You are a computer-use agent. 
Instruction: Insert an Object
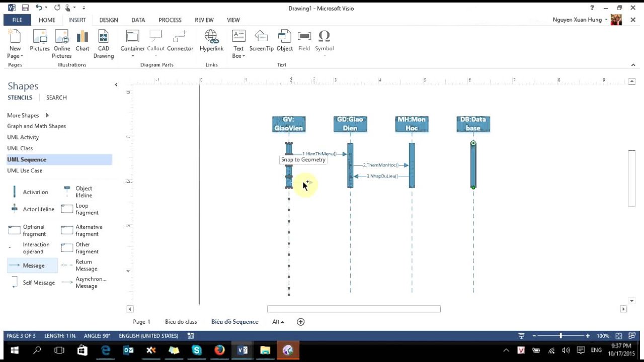pos(284,41)
